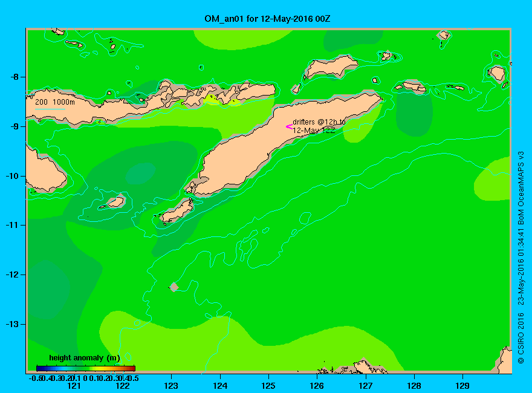Image resolution: width=532 pixels, height=393 pixels.
Task: Click the "200 1000m" contour depth label
Action: [x=55, y=102]
